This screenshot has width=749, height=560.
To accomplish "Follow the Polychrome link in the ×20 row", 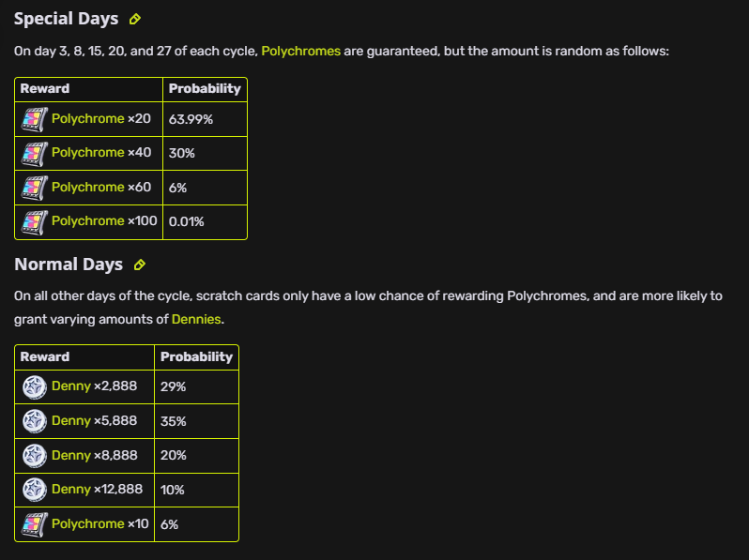I will point(88,119).
